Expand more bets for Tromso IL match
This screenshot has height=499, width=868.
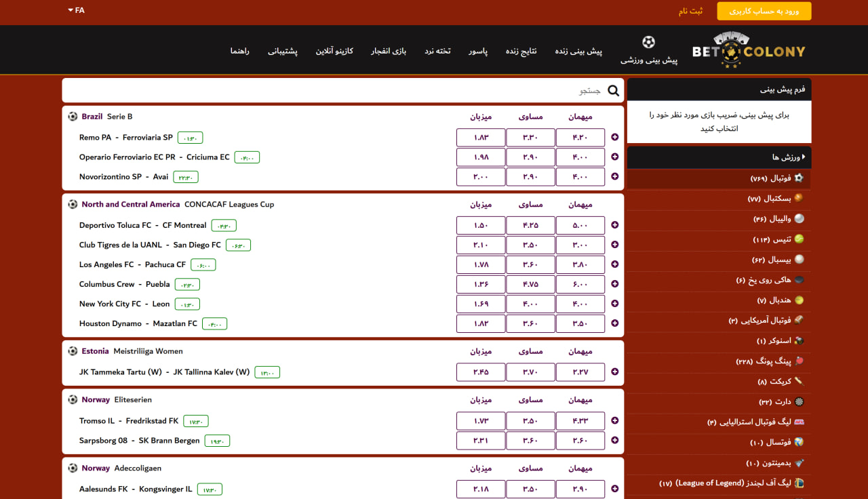coord(615,421)
